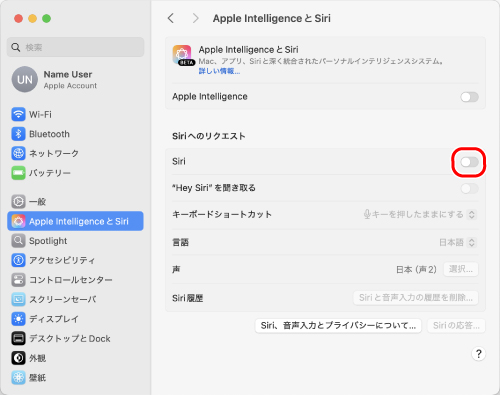Click the Apple Intelligence と Siri sidebar icon
500x395 pixels.
pyautogui.click(x=18, y=221)
